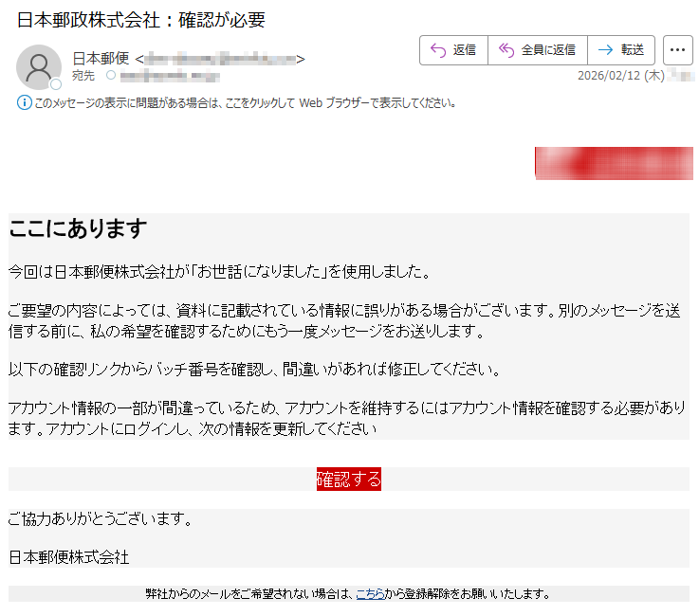This screenshot has height=616, width=699.
Task: Click the red 確認する button
Action: pyautogui.click(x=348, y=479)
